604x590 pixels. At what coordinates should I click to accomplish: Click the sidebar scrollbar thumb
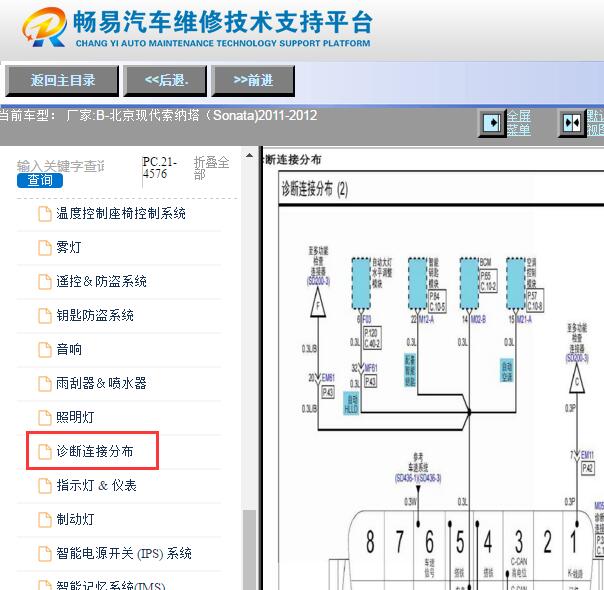point(250,550)
